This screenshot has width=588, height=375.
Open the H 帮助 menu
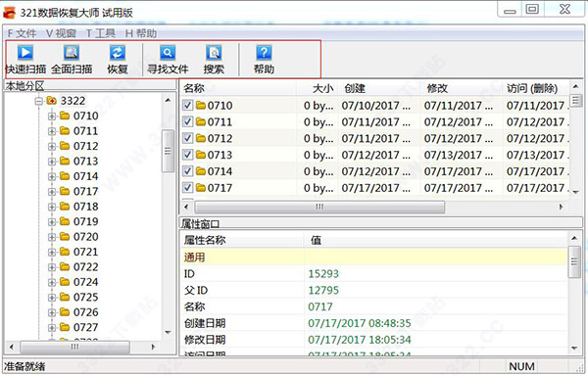[140, 33]
